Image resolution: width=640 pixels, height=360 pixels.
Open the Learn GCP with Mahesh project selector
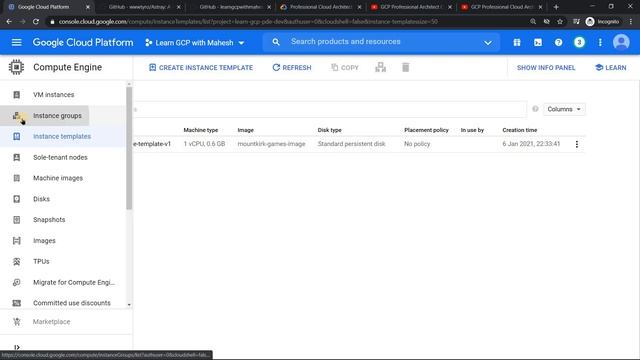195,42
